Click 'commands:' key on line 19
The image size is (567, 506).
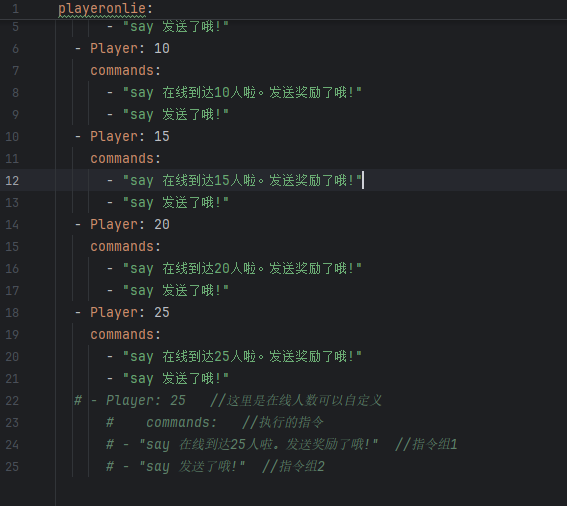tap(125, 335)
